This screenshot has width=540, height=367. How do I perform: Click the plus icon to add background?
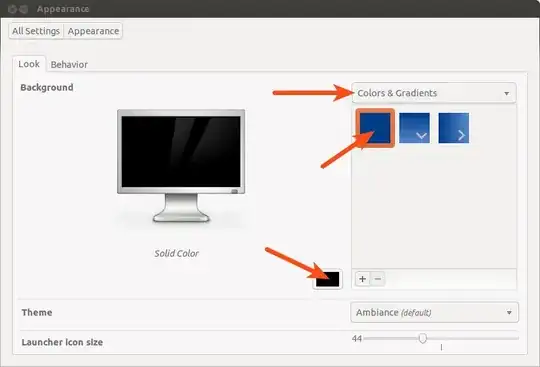[362, 279]
